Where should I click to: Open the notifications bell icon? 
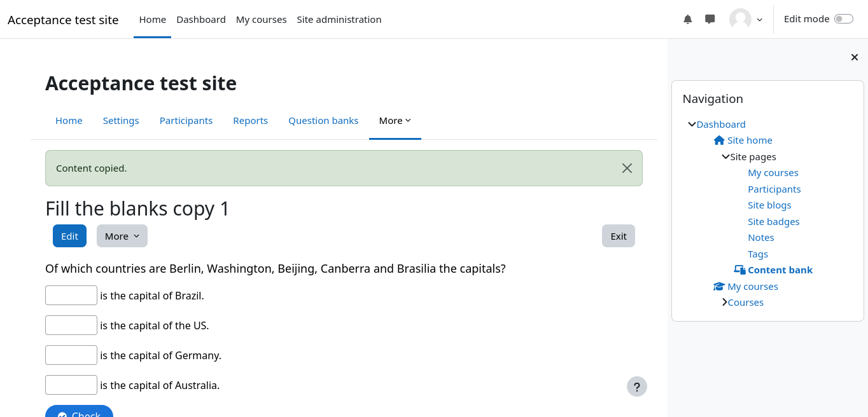(x=687, y=20)
